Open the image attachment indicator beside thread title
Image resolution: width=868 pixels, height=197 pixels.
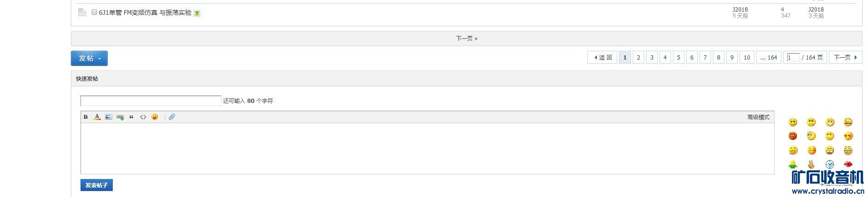197,13
